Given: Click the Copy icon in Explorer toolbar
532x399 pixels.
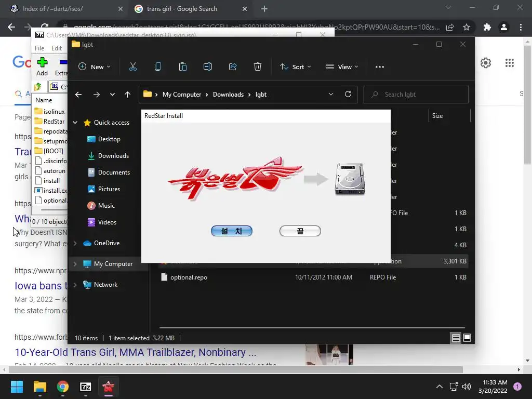Looking at the screenshot, I should 158,67.
